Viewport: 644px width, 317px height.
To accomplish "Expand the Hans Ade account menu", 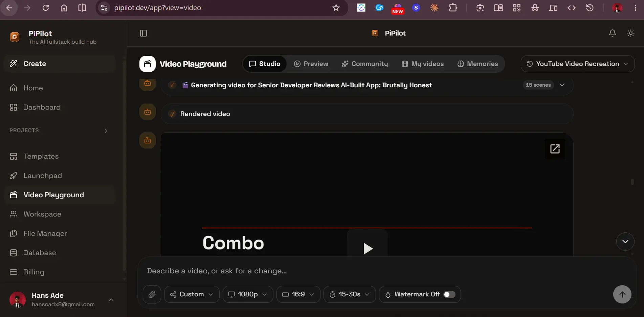I will pos(111,300).
